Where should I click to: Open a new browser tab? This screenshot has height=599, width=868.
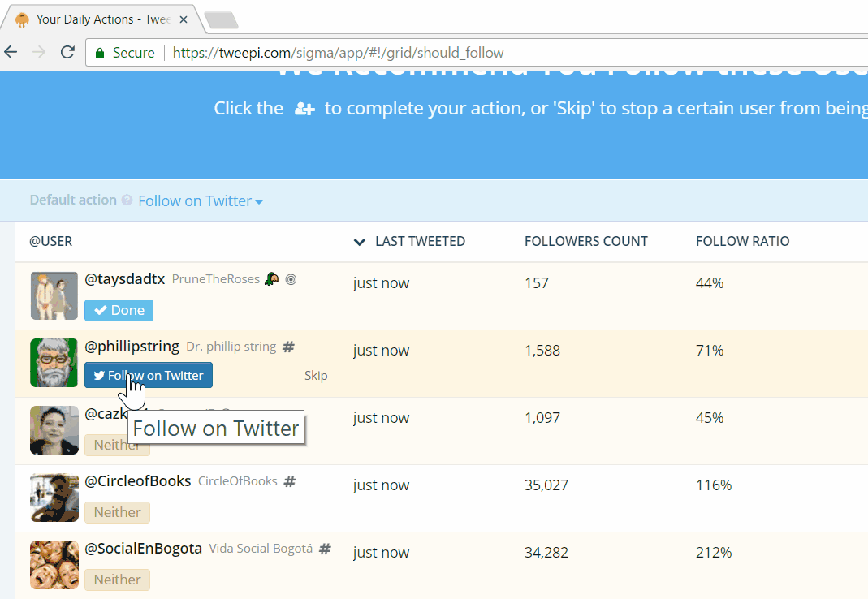point(220,20)
